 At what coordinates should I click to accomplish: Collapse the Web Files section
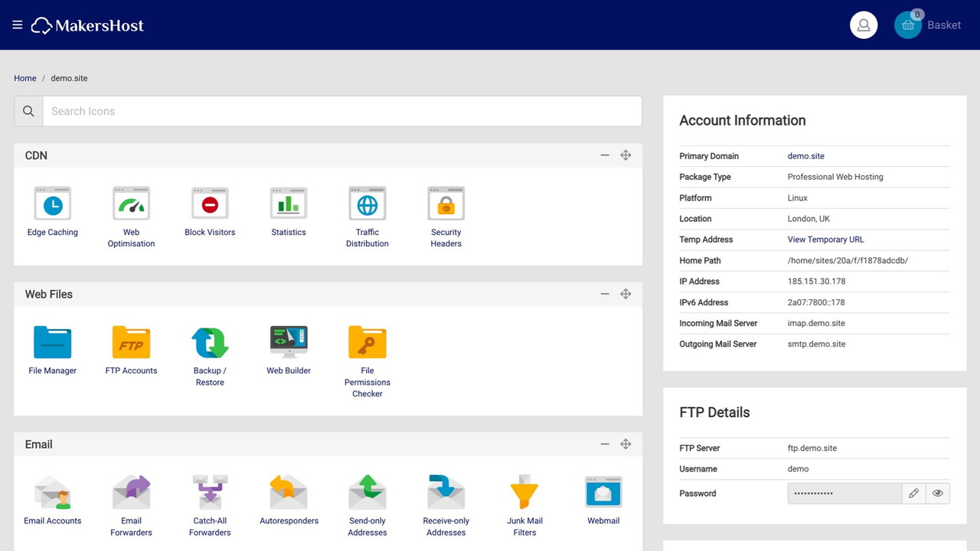605,294
